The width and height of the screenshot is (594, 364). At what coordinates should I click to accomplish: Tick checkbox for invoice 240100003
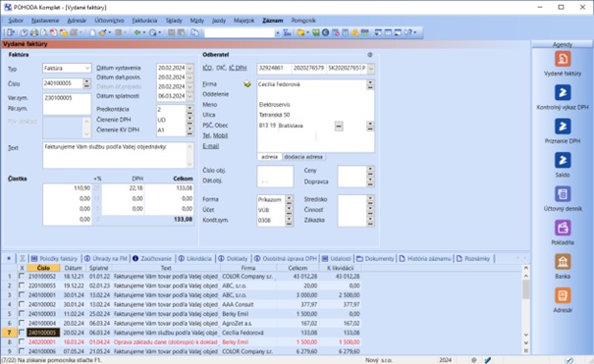coord(22,314)
